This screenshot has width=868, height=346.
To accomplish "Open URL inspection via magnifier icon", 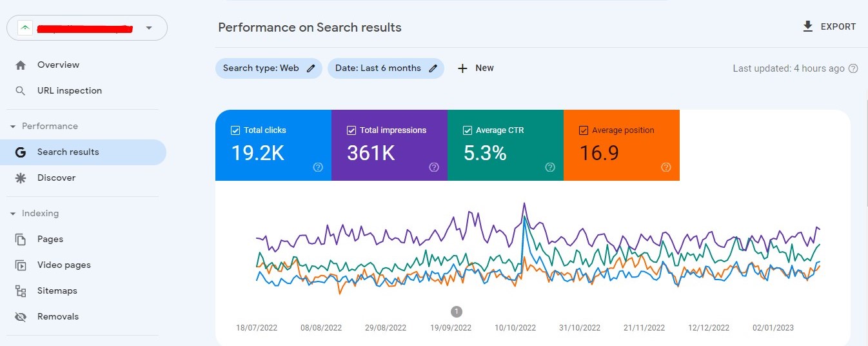I will tap(21, 91).
